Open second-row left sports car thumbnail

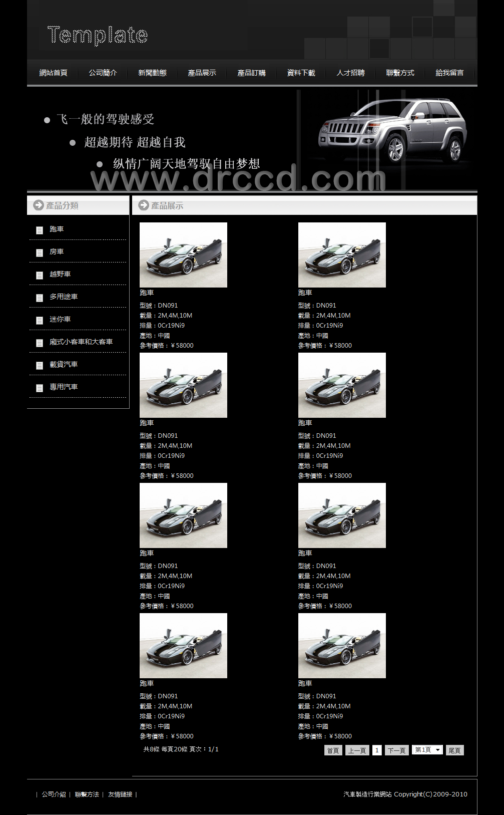pyautogui.click(x=183, y=385)
